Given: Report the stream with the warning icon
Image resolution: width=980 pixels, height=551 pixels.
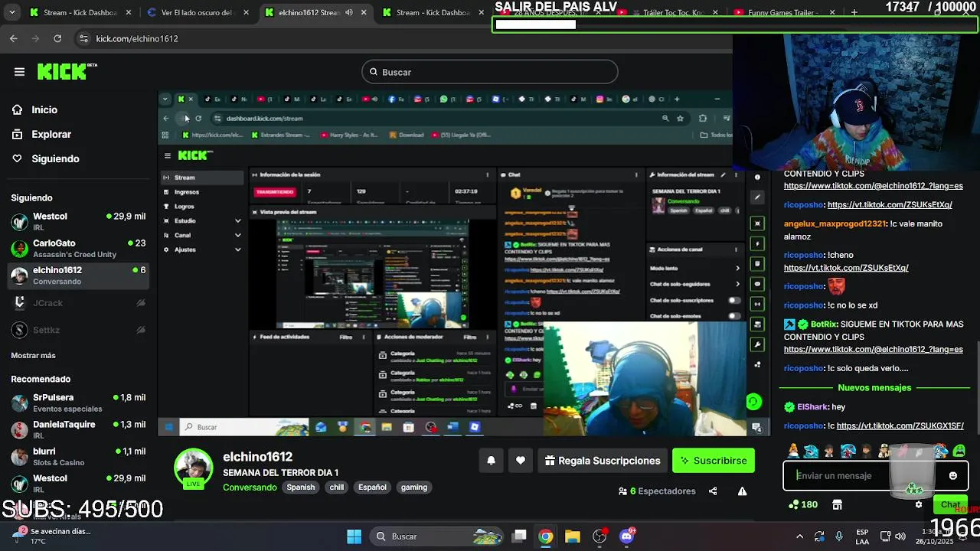Looking at the screenshot, I should 742,491.
